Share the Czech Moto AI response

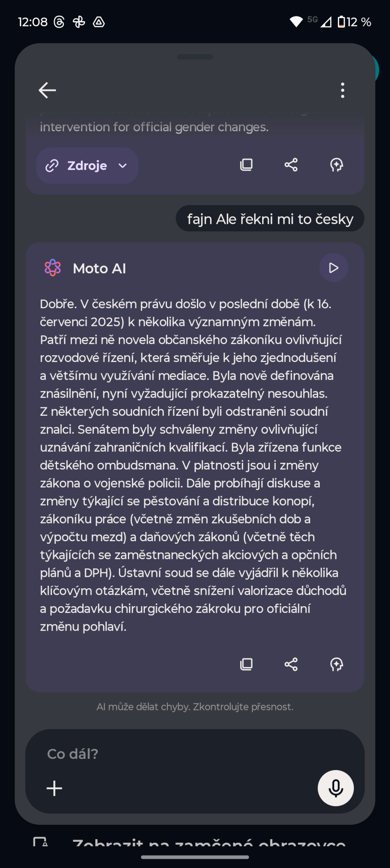tap(291, 664)
